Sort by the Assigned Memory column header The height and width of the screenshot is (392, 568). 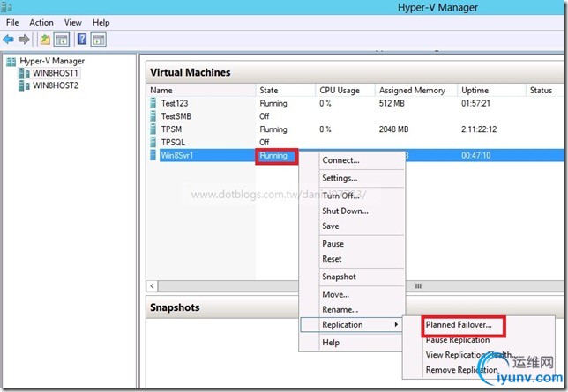click(416, 91)
